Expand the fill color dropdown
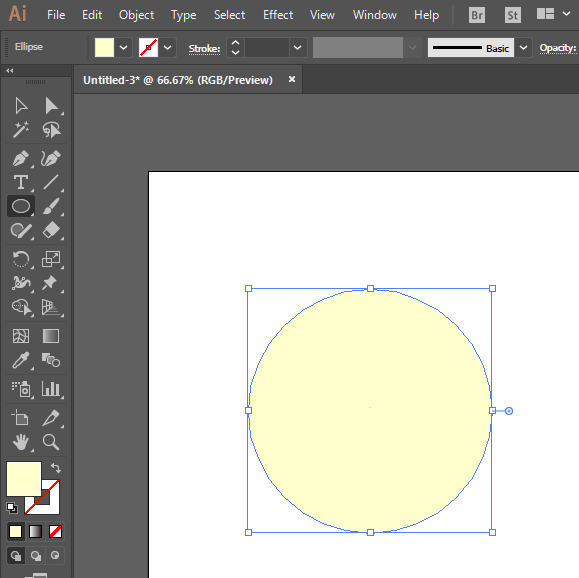The image size is (579, 578). tap(123, 48)
